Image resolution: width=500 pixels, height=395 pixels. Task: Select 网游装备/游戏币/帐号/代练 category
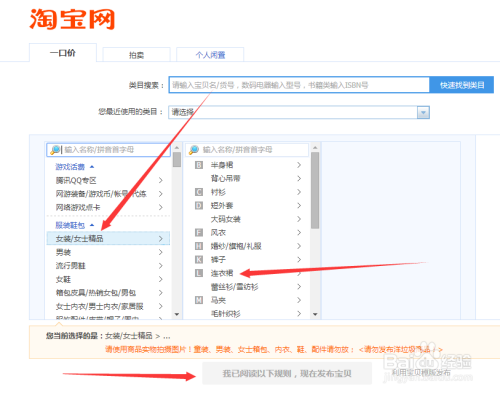pos(108,194)
